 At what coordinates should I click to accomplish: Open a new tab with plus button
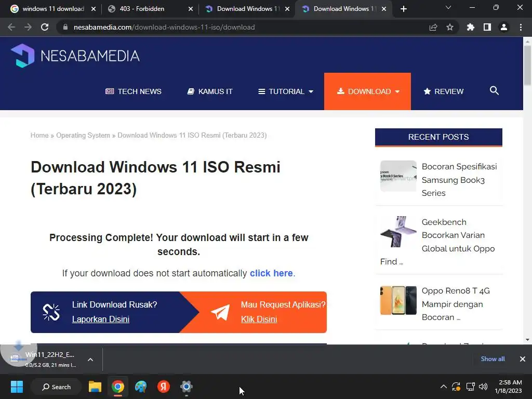[x=403, y=9]
